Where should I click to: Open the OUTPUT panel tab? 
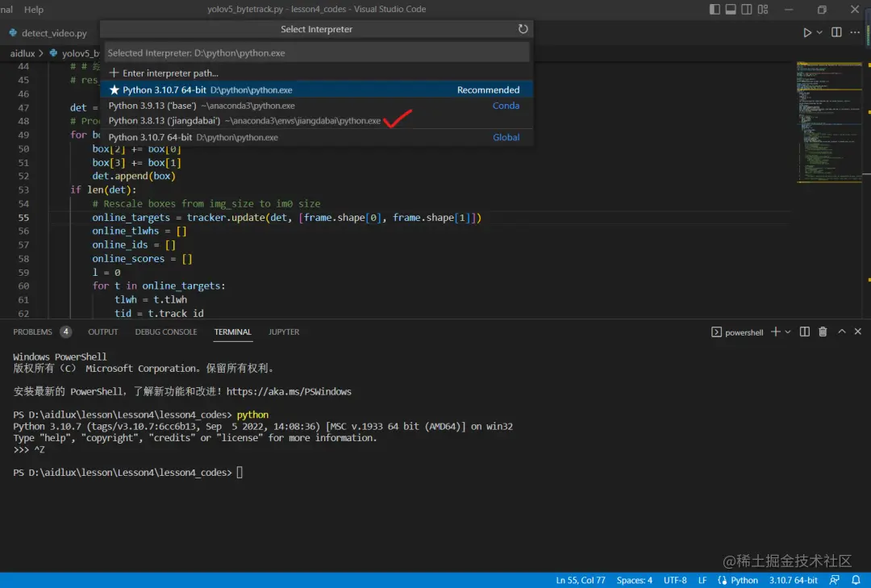click(102, 332)
